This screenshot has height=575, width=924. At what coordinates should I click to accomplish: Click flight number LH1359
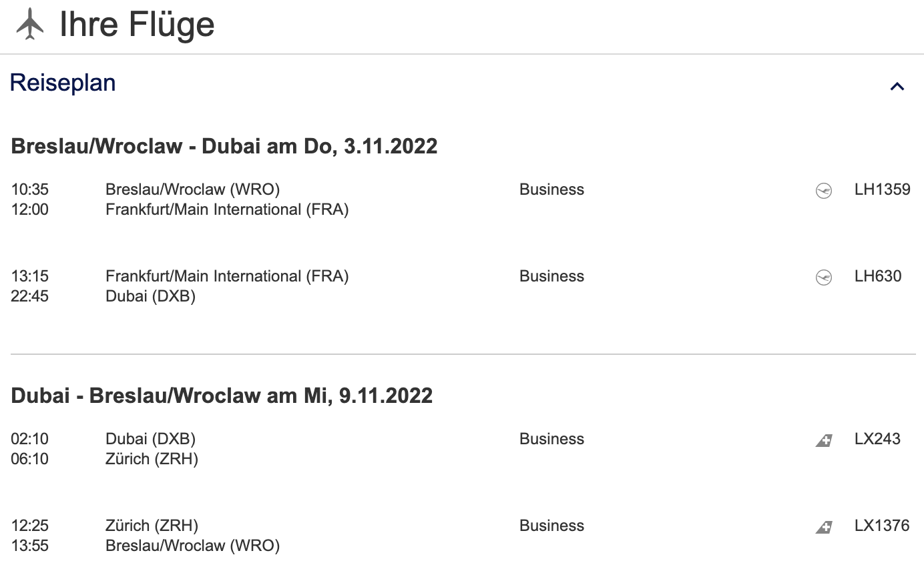pyautogui.click(x=882, y=189)
